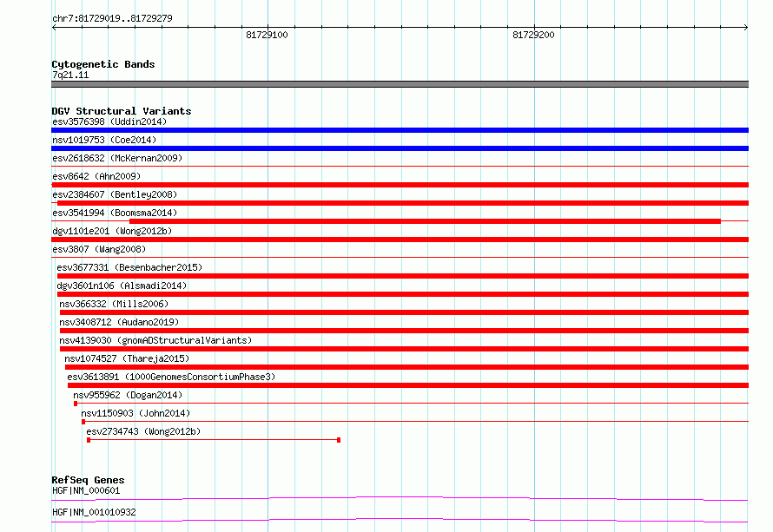Select esv3541994 (Boomsma2014) label
Viewport: 773px width, 532px height.
(x=115, y=213)
